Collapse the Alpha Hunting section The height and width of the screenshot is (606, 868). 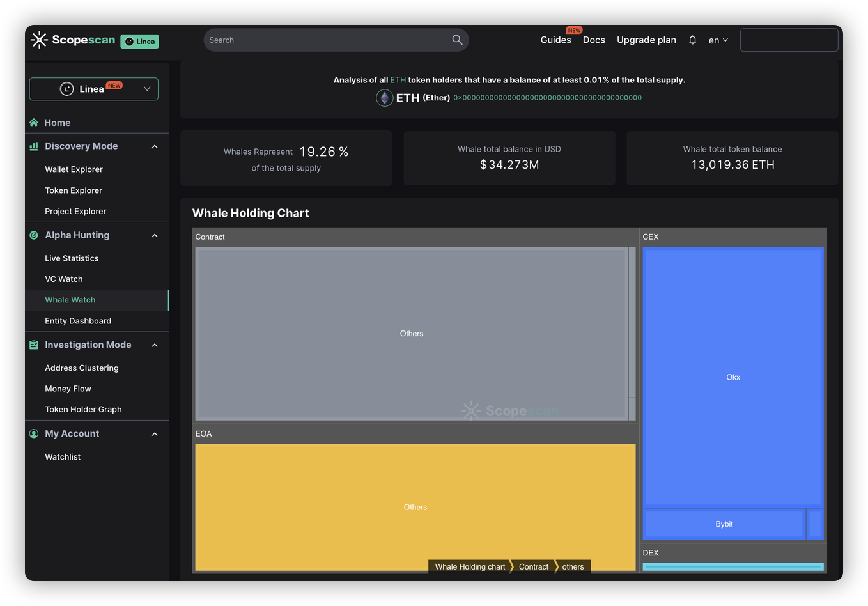(155, 235)
